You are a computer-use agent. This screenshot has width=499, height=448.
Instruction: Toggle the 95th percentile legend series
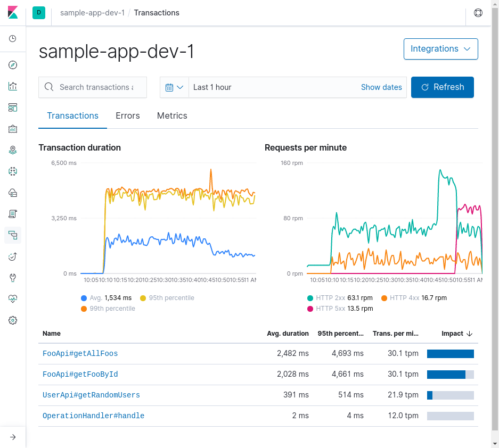tap(167, 298)
